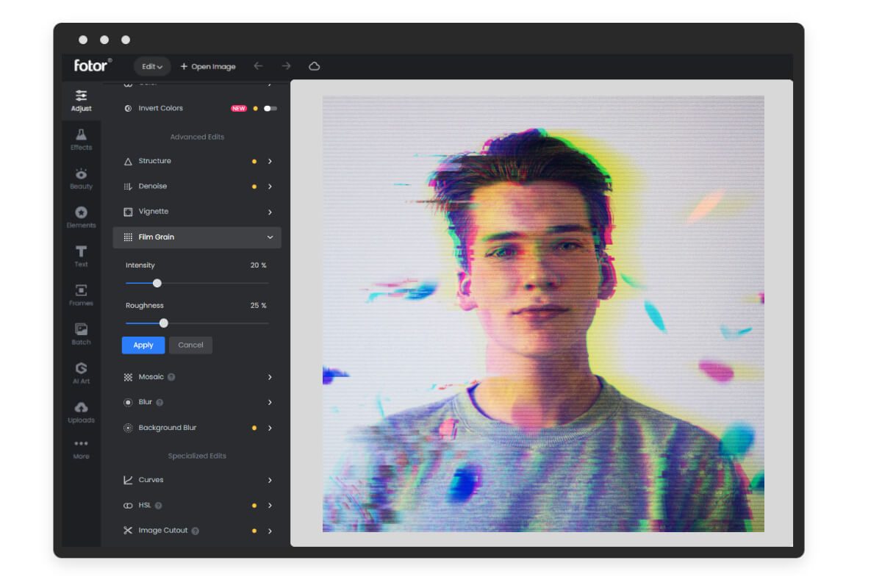Open the Text sidebar tab
The height and width of the screenshot is (588, 882).
(82, 257)
